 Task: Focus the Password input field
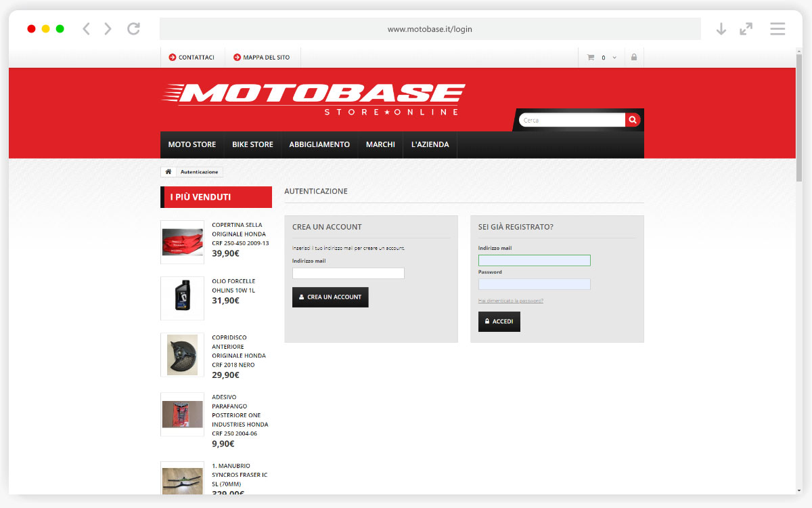click(534, 284)
